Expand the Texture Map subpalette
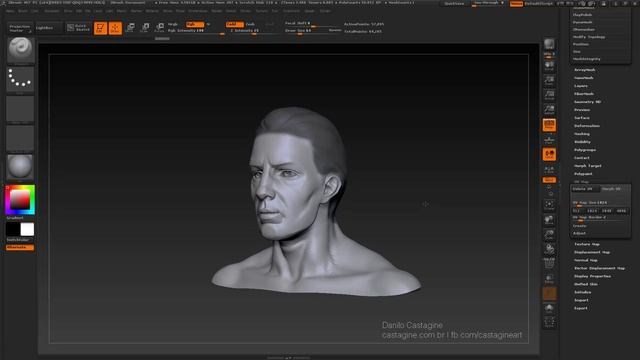The height and width of the screenshot is (360, 640). [x=587, y=244]
